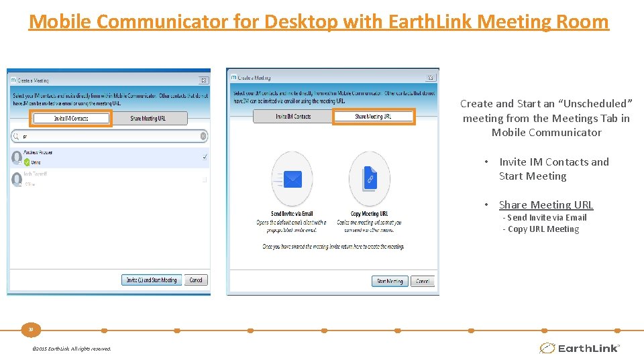The image size is (644, 362).
Task: Close the right Create a Meeting window
Action: (x=431, y=78)
